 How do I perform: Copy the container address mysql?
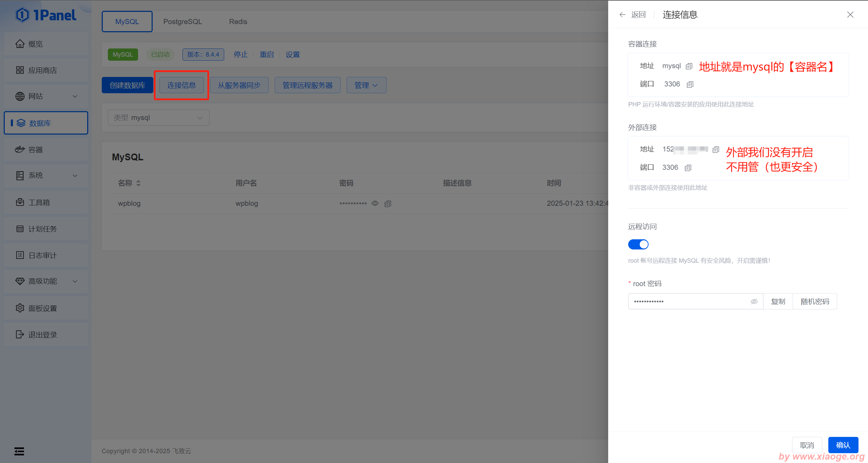pos(689,66)
